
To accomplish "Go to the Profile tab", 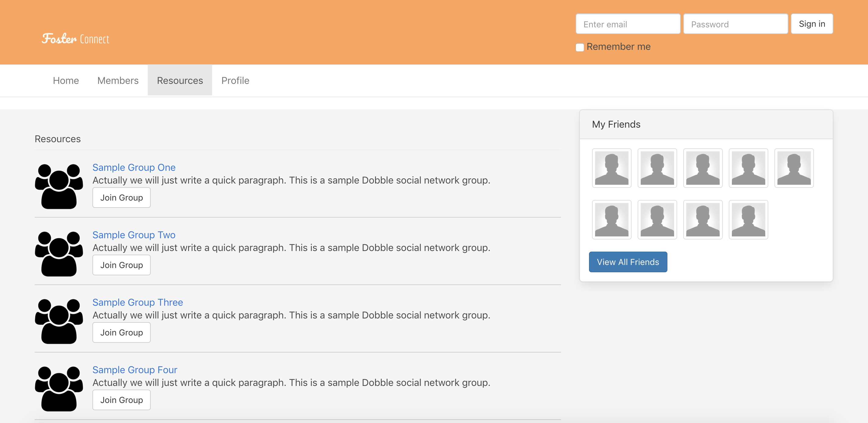I will (235, 81).
